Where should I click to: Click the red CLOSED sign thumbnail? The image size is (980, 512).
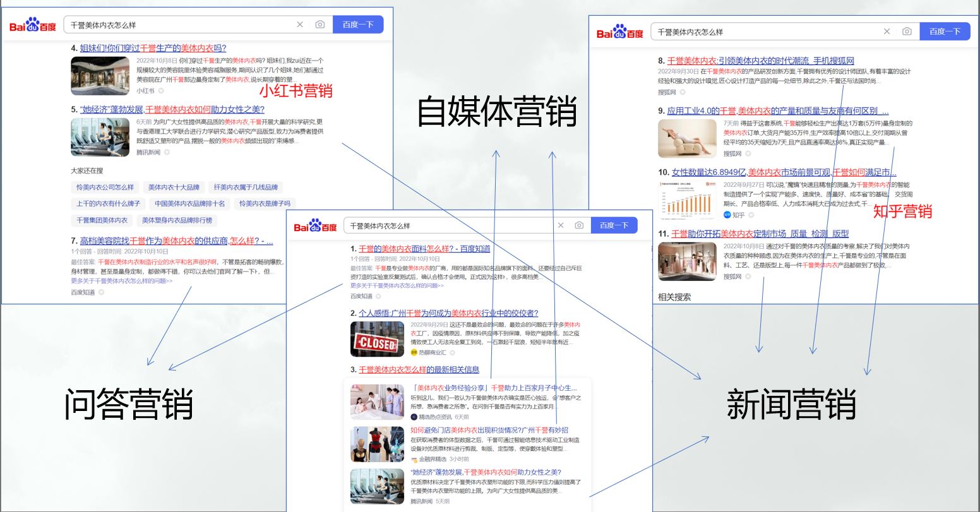click(x=377, y=340)
